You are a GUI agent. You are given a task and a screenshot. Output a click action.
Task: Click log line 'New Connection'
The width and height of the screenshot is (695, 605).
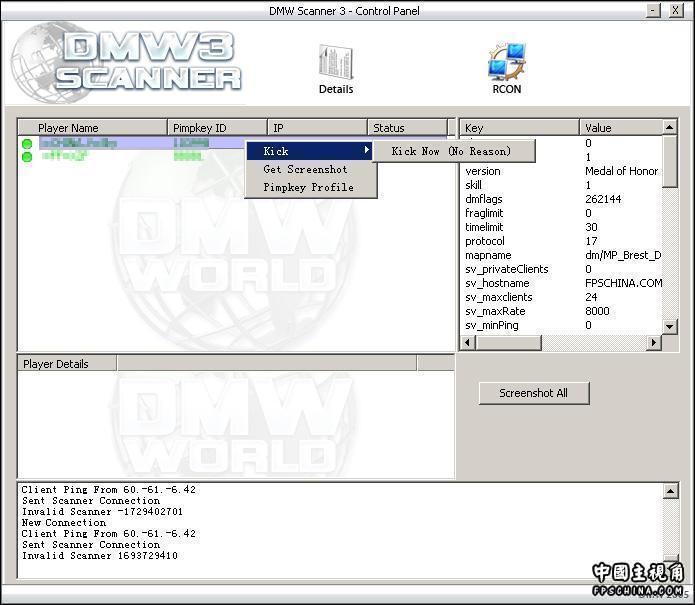64,523
